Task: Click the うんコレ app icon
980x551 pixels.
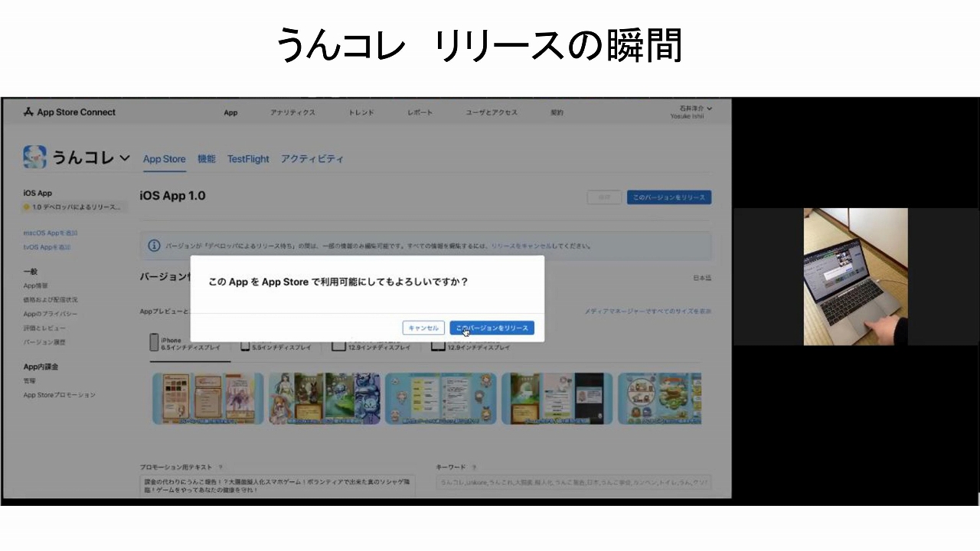Action: pyautogui.click(x=35, y=158)
